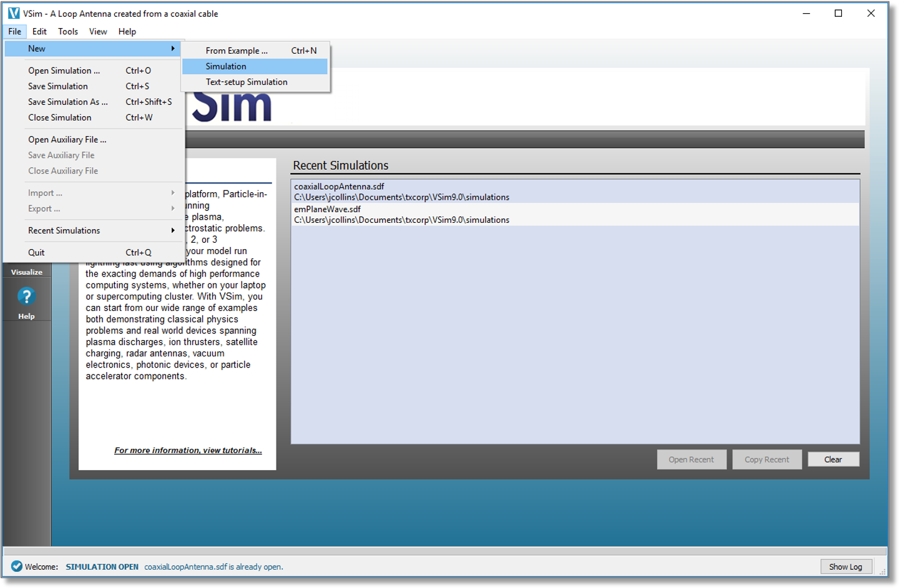Click the Recent Simulations heading
Image resolution: width=900 pixels, height=588 pixels.
pyautogui.click(x=341, y=165)
